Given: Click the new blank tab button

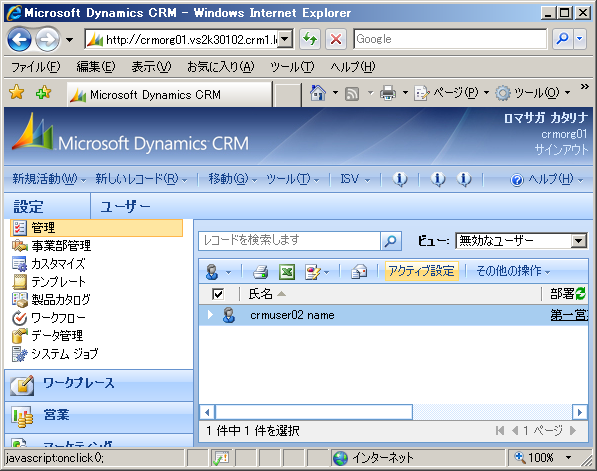Looking at the screenshot, I should tap(287, 95).
